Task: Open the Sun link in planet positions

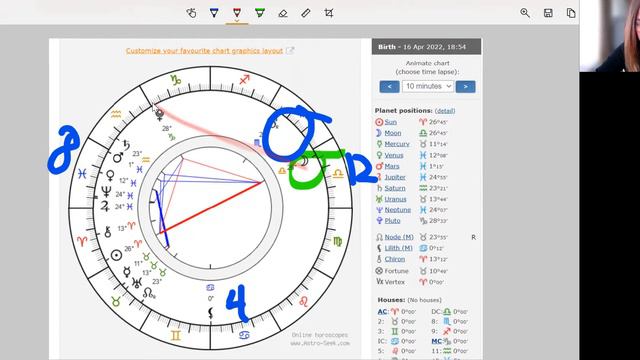Action: pos(391,122)
